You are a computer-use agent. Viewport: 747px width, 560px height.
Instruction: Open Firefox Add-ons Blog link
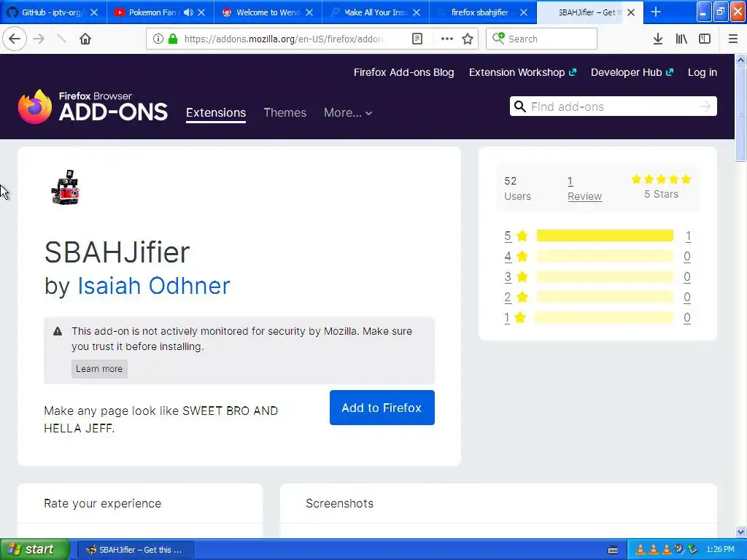(x=403, y=72)
